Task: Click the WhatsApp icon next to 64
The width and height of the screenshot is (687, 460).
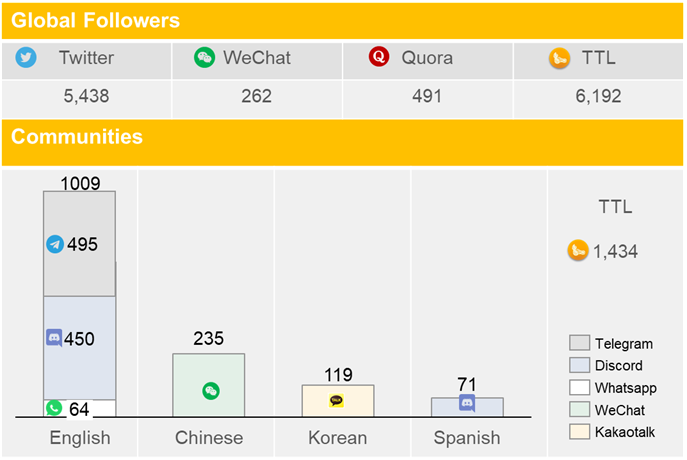Action: pos(54,408)
